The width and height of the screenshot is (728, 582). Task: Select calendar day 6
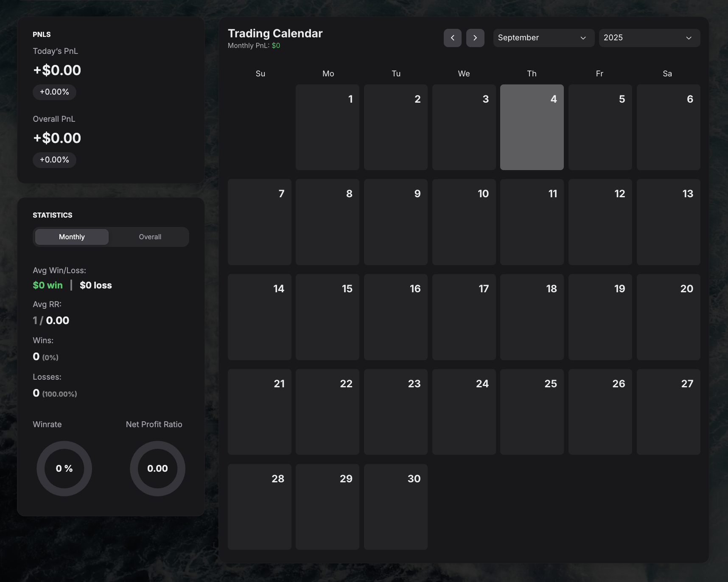point(668,127)
